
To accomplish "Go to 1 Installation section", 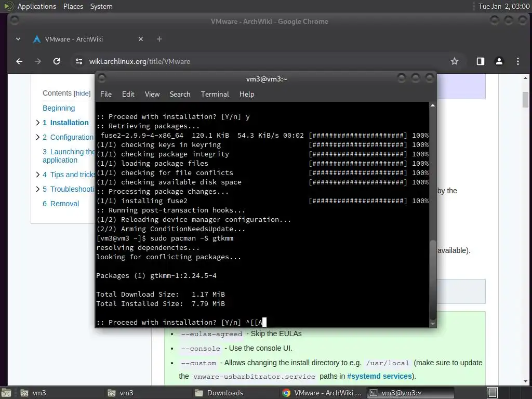I will (65, 123).
